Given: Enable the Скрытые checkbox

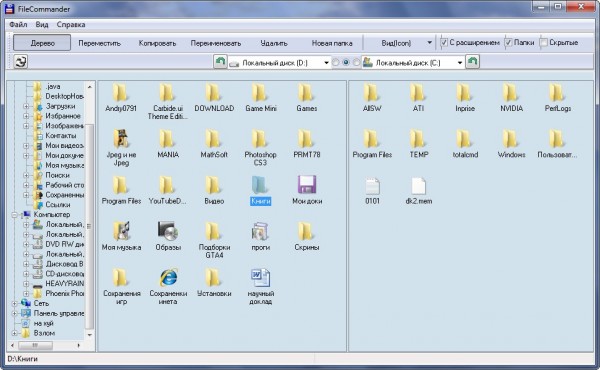Looking at the screenshot, I should pyautogui.click(x=543, y=42).
